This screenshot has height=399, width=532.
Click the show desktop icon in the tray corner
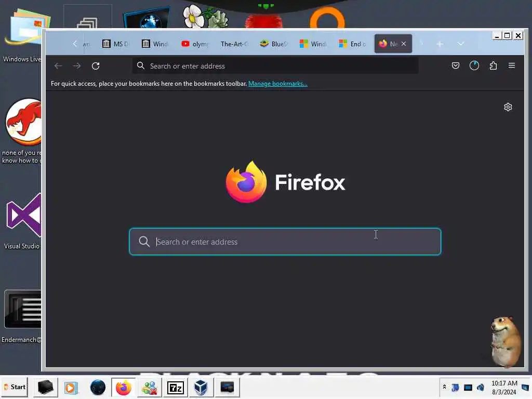[x=526, y=387]
